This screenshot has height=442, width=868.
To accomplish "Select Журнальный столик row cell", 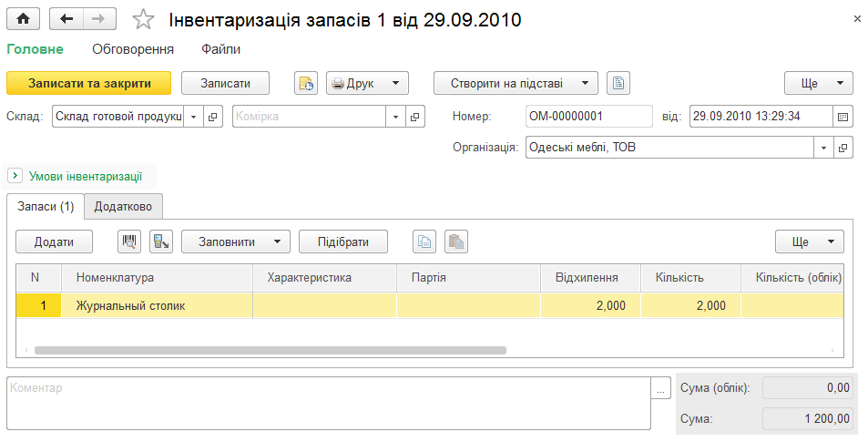I will (157, 305).
